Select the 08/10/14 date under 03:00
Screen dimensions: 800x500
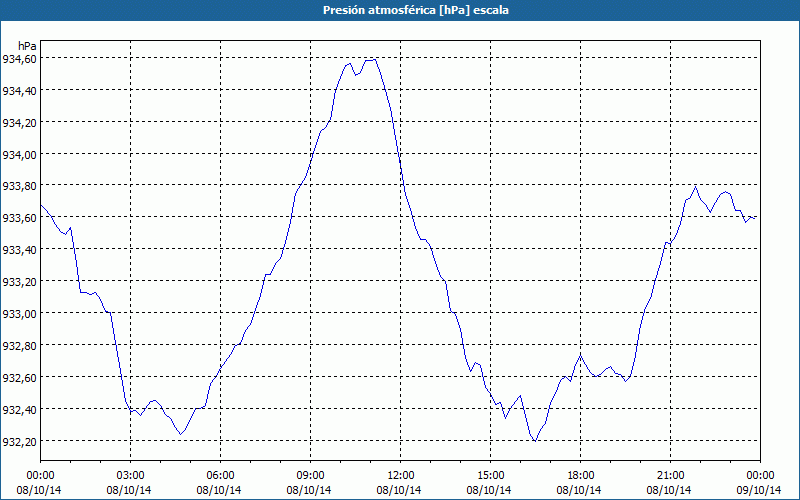pos(129,490)
